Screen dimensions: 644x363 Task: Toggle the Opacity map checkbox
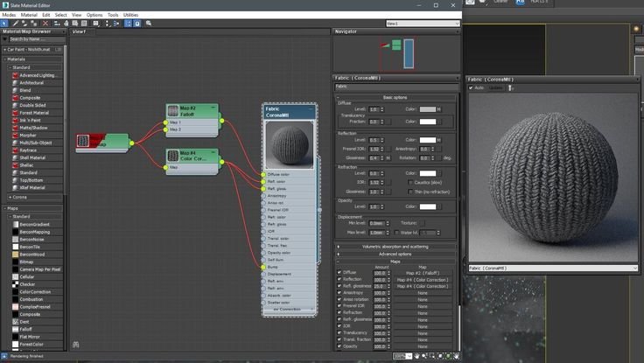[339, 346]
